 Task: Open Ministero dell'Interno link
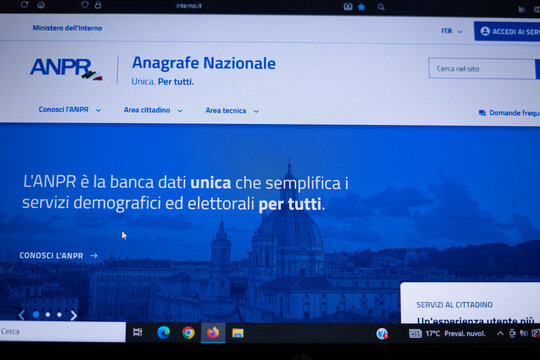(67, 28)
